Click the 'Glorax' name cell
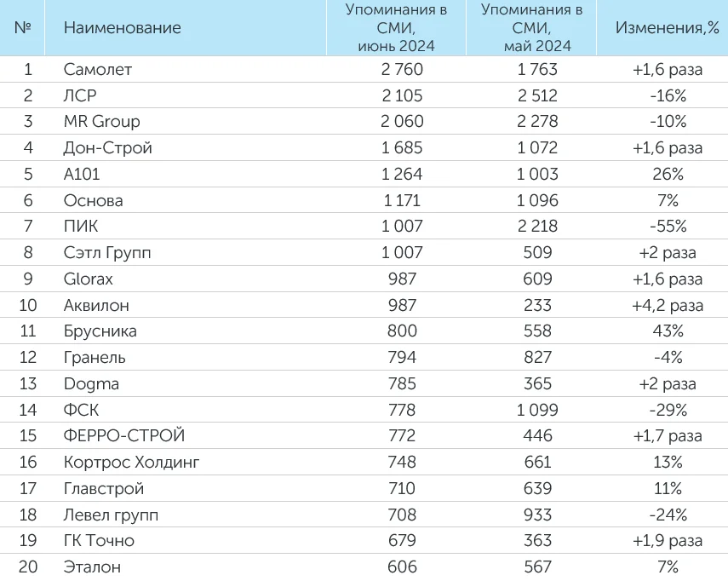 [x=89, y=279]
